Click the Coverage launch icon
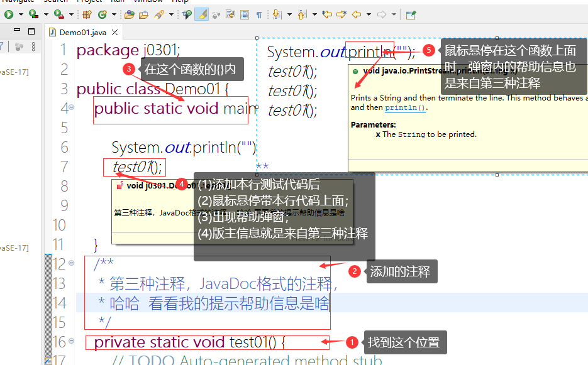 [x=34, y=14]
